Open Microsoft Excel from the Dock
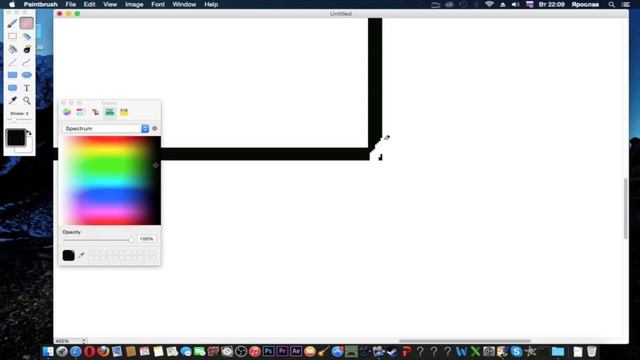This screenshot has height=360, width=640. [475, 351]
